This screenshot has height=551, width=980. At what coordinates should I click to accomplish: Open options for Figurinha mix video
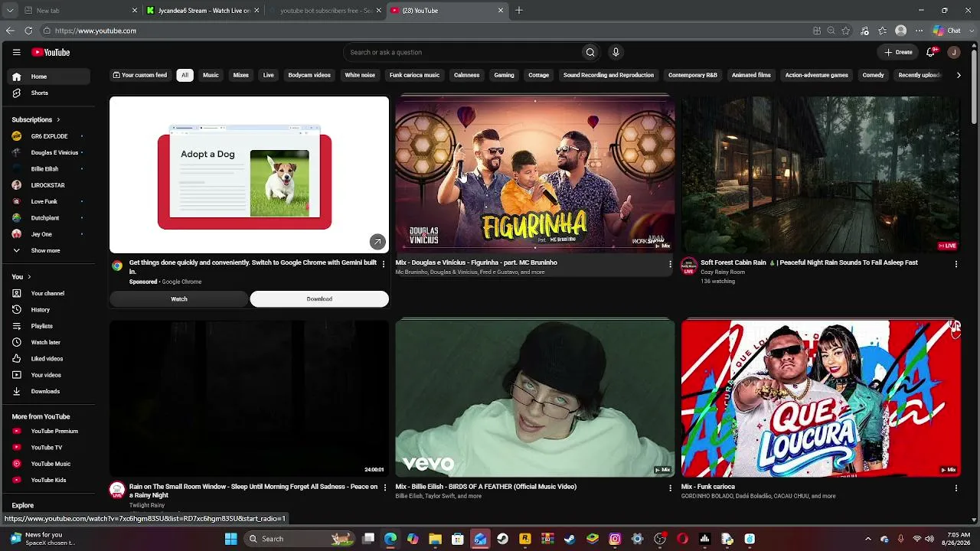[x=670, y=264]
